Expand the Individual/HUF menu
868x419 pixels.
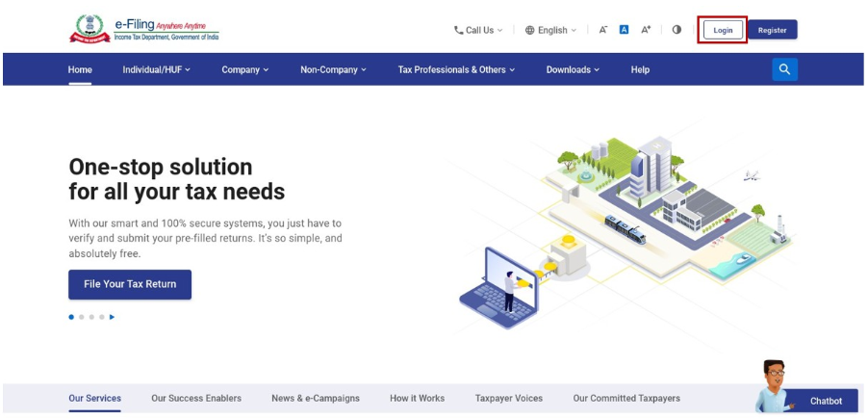pyautogui.click(x=156, y=69)
